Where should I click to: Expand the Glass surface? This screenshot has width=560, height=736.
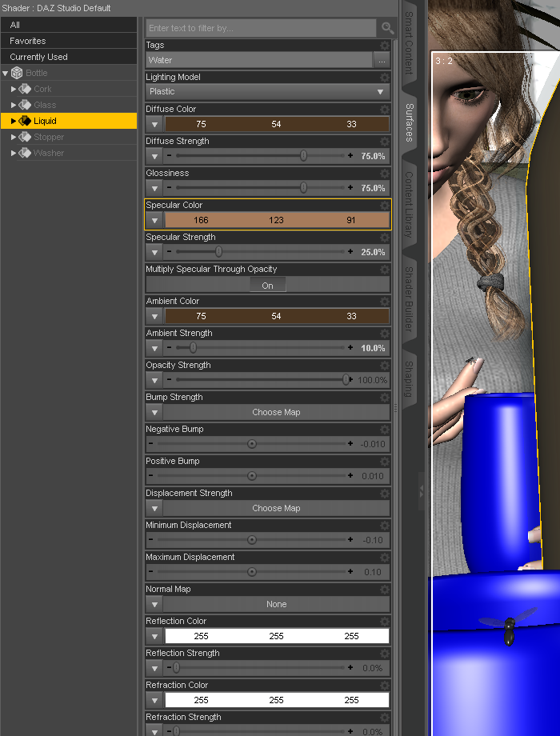[x=14, y=105]
